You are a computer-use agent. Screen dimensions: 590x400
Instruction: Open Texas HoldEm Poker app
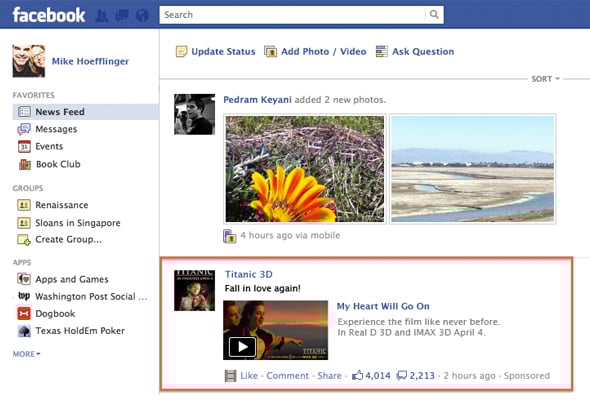pyautogui.click(x=80, y=331)
